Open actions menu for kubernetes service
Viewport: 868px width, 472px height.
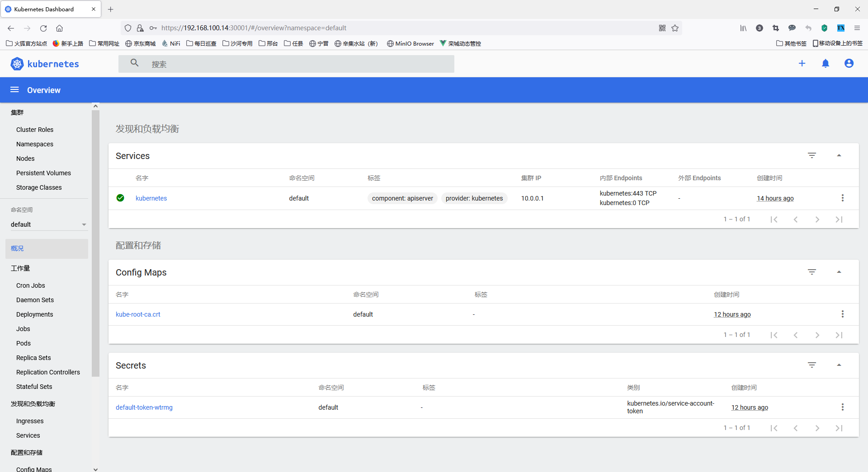(x=843, y=198)
